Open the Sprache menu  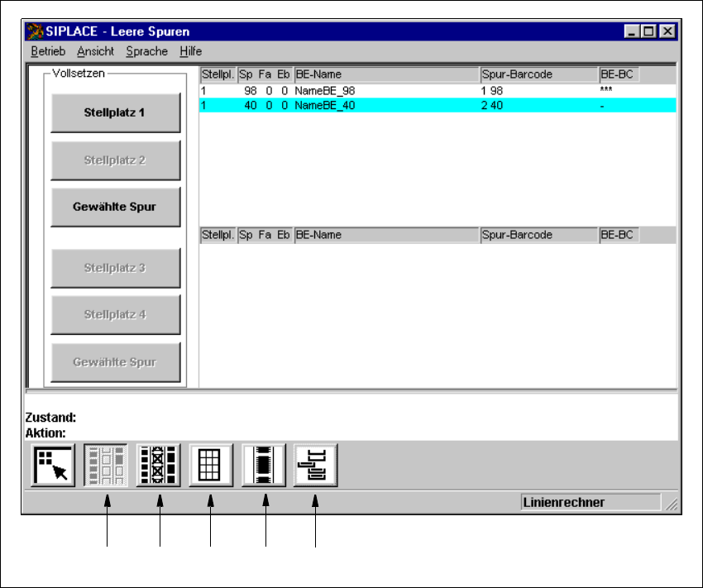[146, 51]
